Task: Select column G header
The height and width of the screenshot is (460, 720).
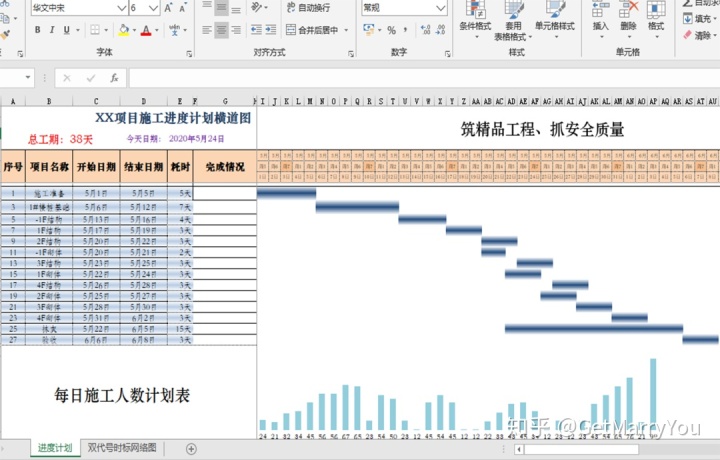Action: 225,101
